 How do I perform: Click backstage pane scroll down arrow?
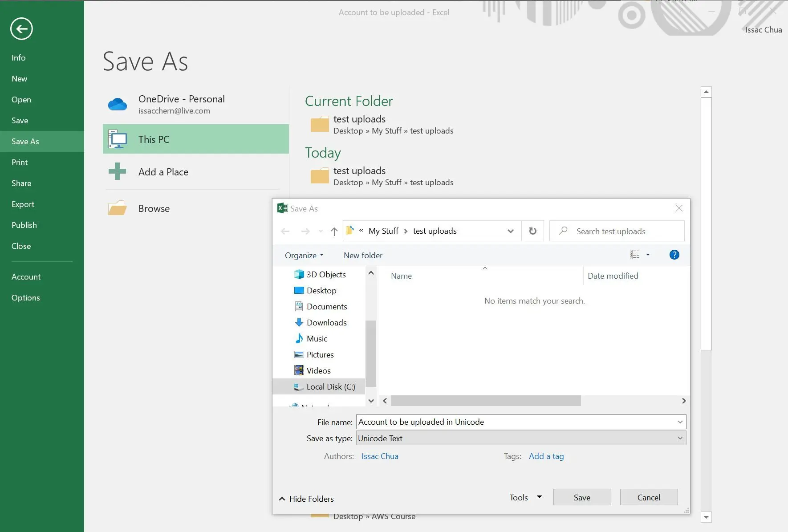click(x=706, y=517)
